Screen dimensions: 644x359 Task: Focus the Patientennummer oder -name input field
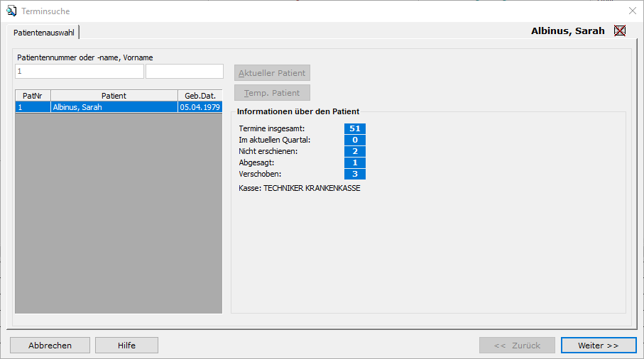pyautogui.click(x=80, y=72)
